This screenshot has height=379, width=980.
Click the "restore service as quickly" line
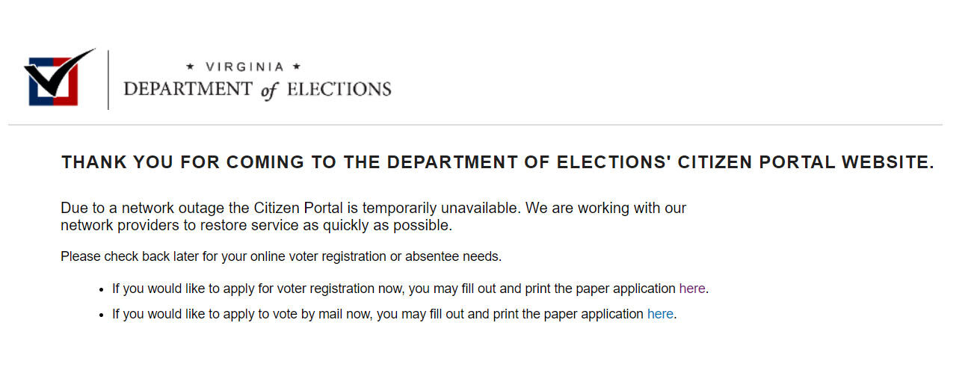[256, 225]
